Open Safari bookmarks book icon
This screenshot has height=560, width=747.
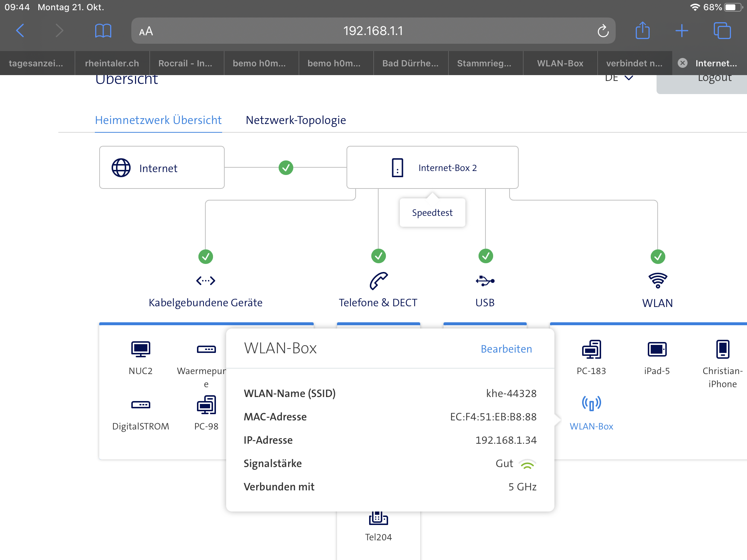(103, 31)
